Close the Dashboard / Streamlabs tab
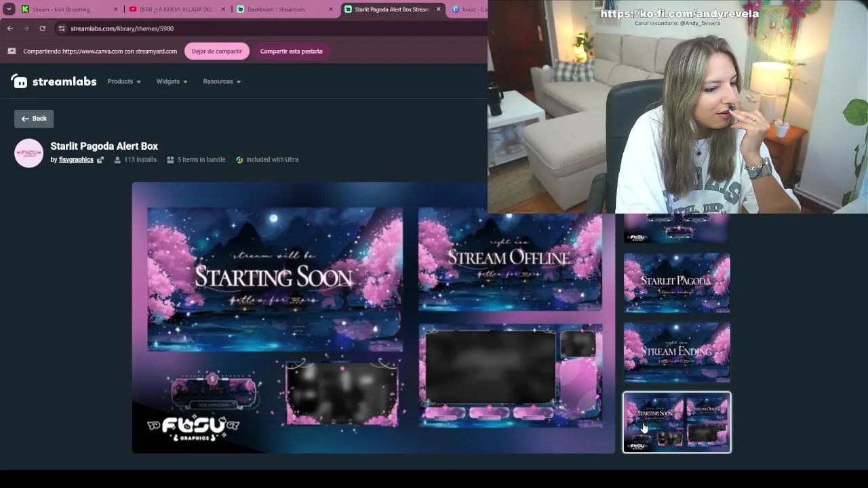 [x=331, y=9]
